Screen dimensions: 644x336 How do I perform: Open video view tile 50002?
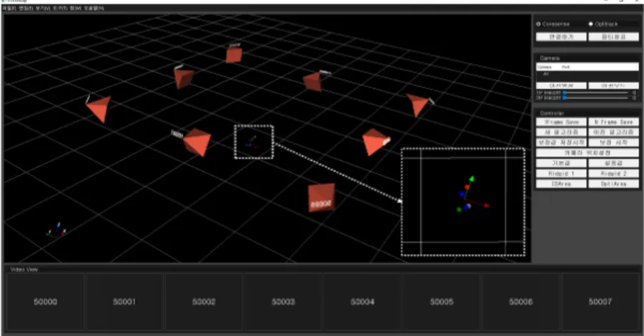204,302
